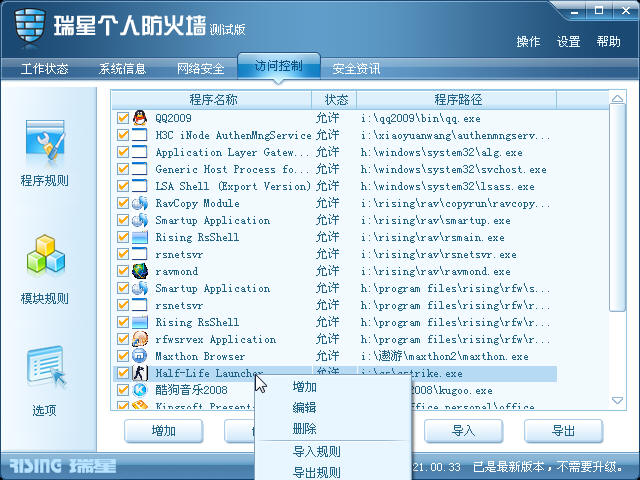Select the Rising RsShell row with rsmain.exe
The width and height of the screenshot is (640, 480).
[x=334, y=237]
